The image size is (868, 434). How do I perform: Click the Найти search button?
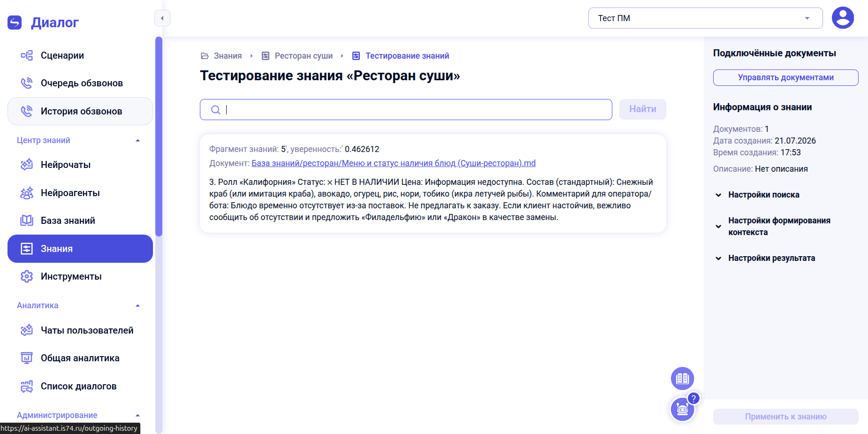642,109
